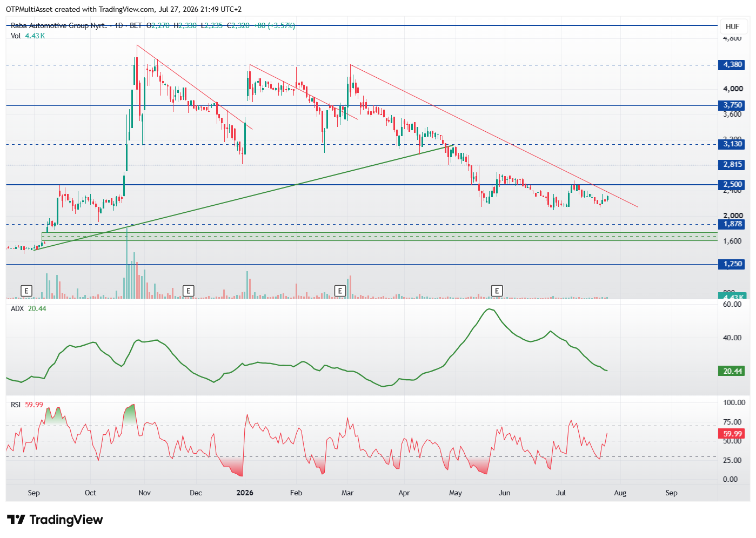
Task: Click the Vol 4.43K legend label
Action: point(28,36)
